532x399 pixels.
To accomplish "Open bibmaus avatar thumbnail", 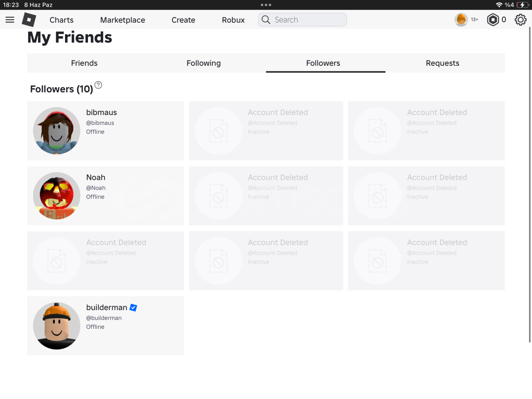I will [57, 131].
